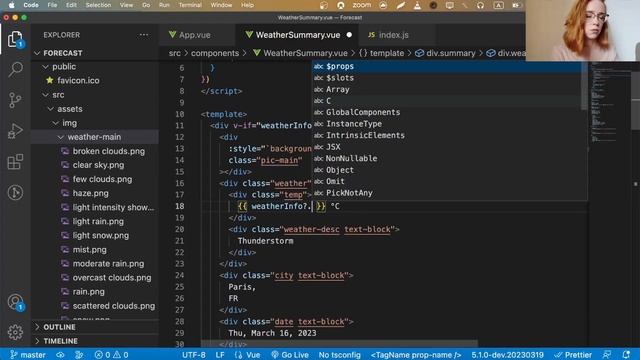Image resolution: width=640 pixels, height=360 pixels.
Task: Open moderate rain.png file
Action: [95, 264]
